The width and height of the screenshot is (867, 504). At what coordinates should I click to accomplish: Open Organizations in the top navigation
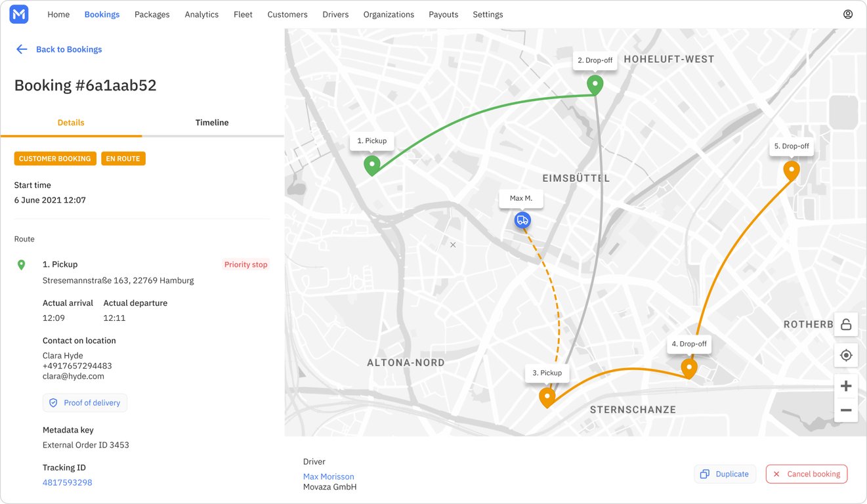(389, 14)
